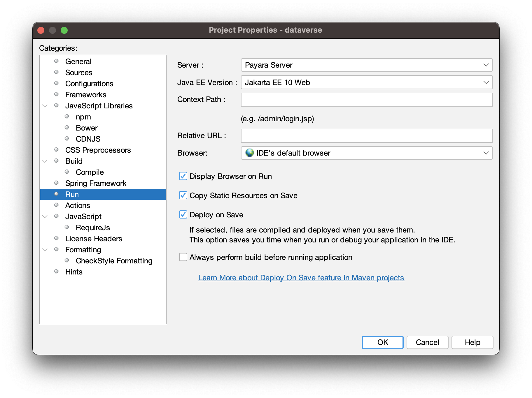Open the Server dropdown showing Payara Server
The image size is (532, 398).
367,65
